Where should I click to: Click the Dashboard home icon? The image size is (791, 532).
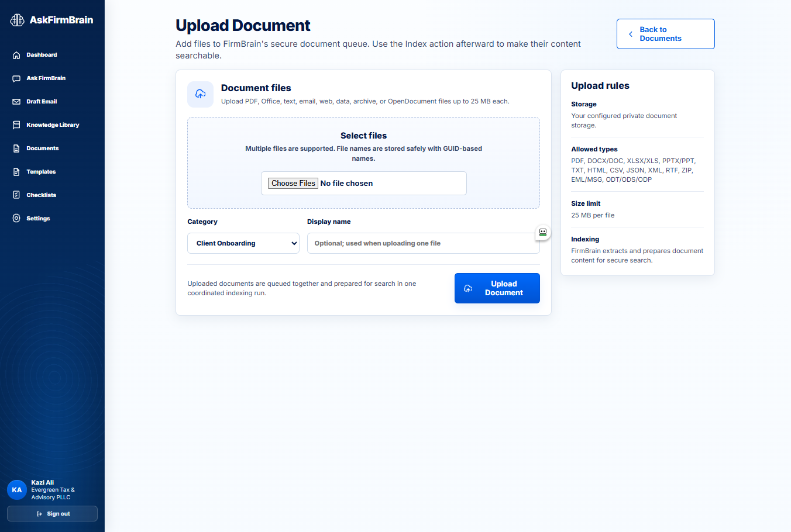(x=16, y=55)
